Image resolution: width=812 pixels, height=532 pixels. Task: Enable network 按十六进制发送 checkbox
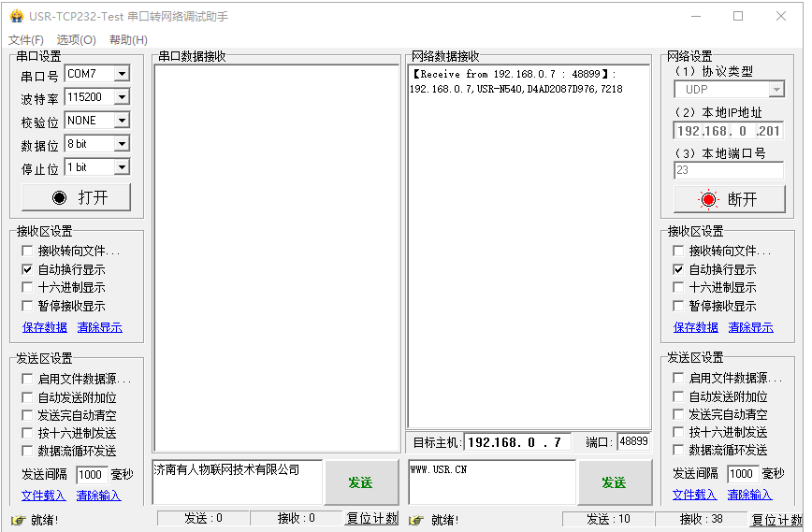(x=678, y=432)
